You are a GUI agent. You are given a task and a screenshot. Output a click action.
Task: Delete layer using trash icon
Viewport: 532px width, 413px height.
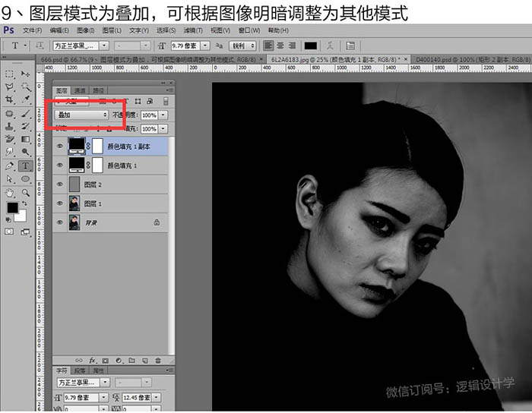[158, 361]
